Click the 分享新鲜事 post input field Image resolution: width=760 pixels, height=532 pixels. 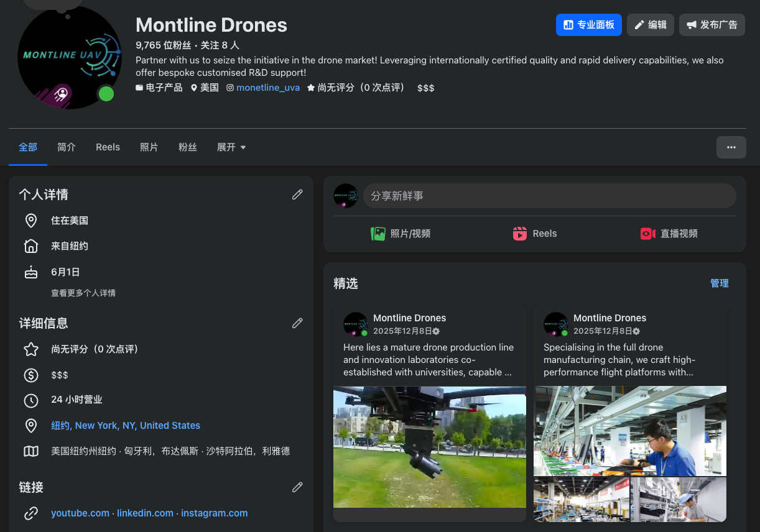[550, 196]
